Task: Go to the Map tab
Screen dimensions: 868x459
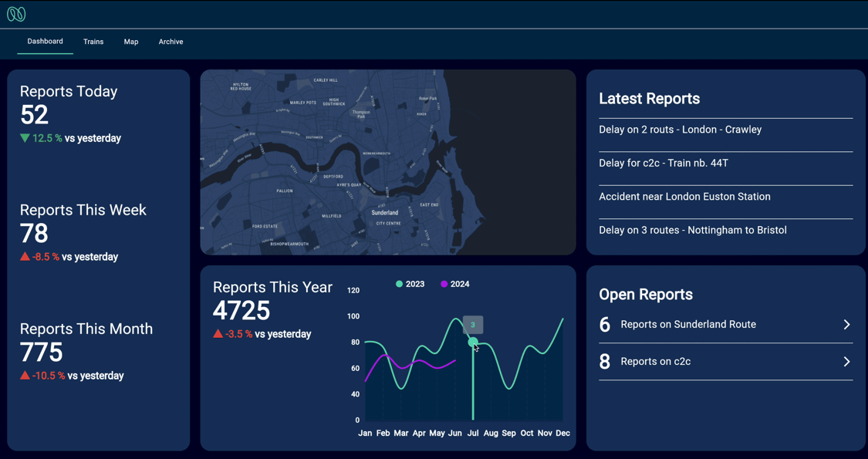Action: (x=131, y=42)
